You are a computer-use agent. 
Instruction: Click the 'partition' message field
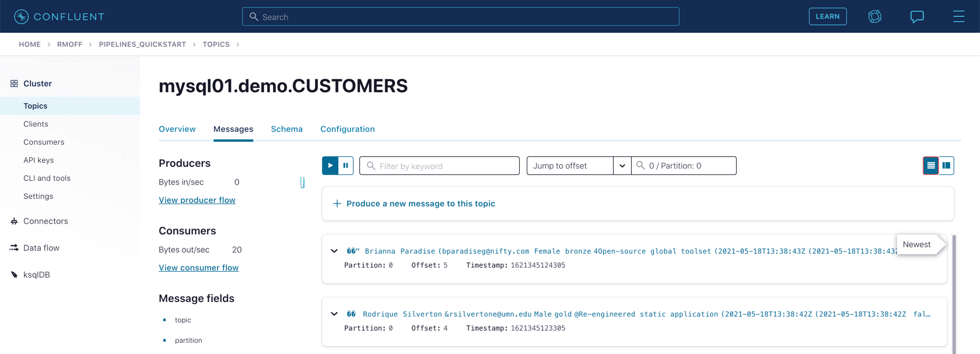coord(188,341)
